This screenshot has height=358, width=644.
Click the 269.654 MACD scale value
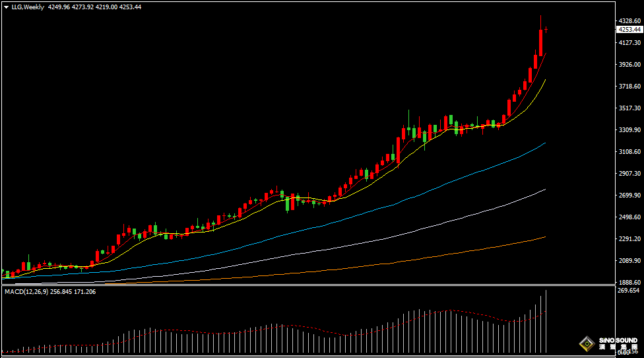628,290
